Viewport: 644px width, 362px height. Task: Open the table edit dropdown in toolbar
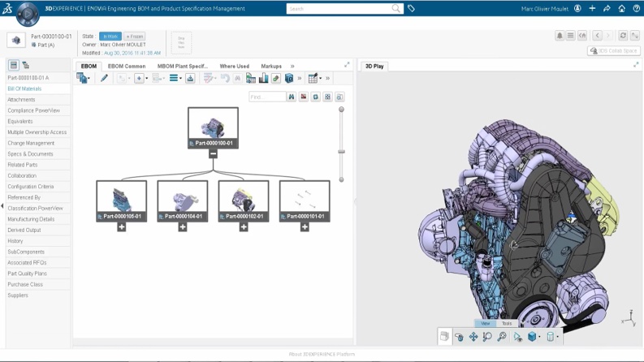[314, 78]
